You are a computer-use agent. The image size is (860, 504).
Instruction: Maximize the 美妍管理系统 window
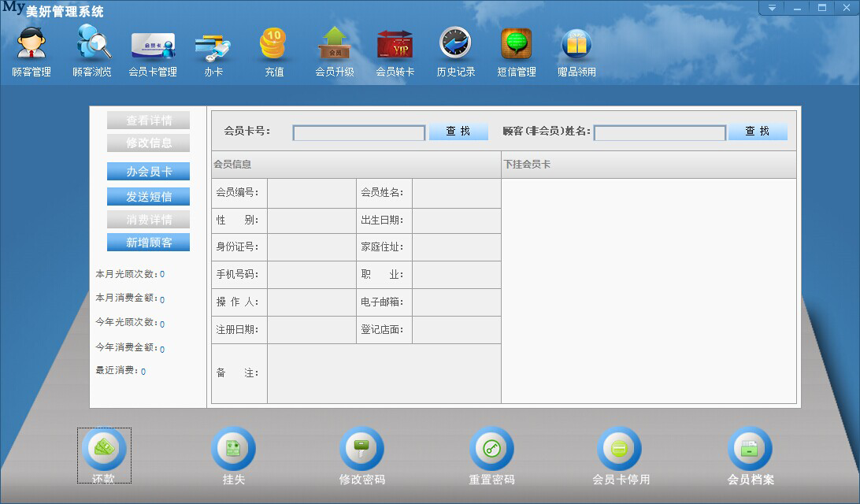(822, 8)
